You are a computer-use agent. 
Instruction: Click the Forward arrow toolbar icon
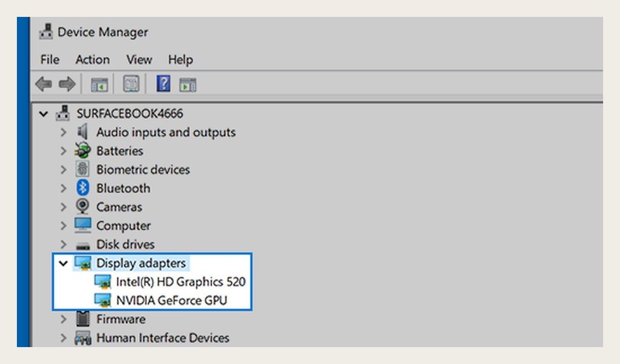point(67,84)
